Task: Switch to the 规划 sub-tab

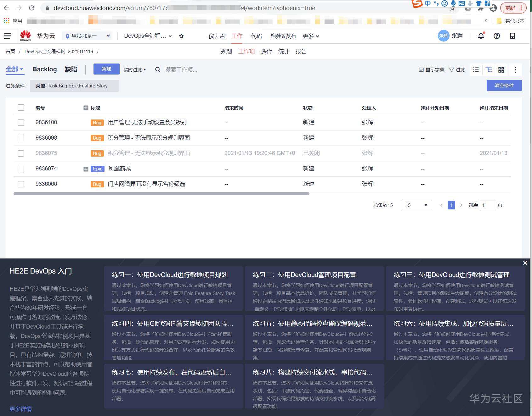Action: (x=226, y=52)
